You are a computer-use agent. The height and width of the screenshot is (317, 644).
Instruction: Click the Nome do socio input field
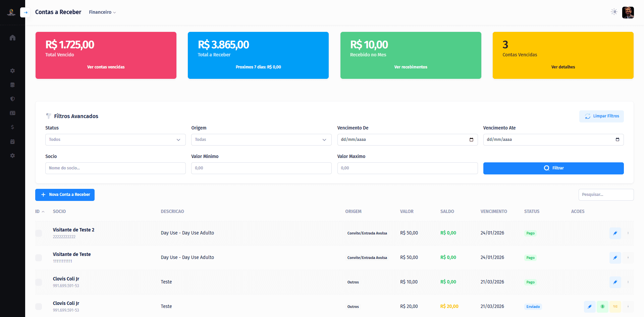115,168
